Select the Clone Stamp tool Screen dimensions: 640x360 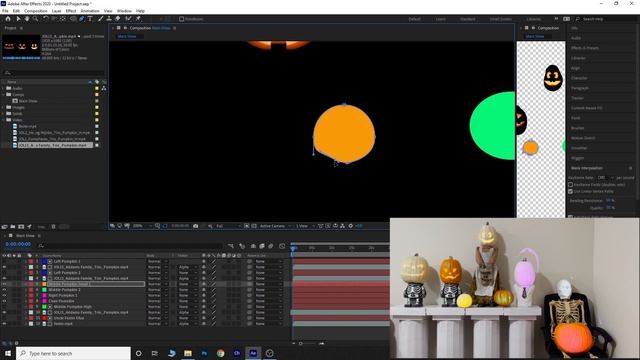(109, 19)
